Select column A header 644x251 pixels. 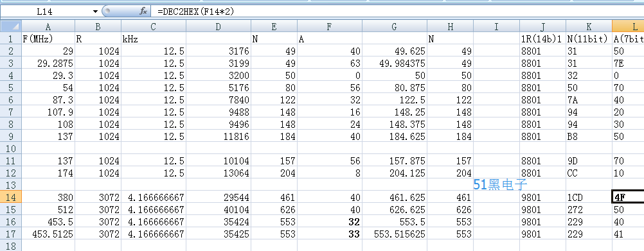point(48,27)
